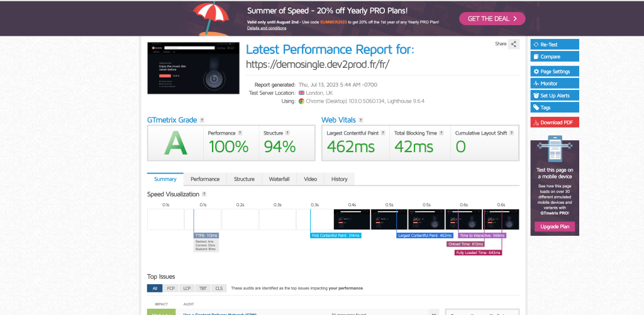Click the TTFB 113ms marker
This screenshot has height=315, width=644.
206,236
